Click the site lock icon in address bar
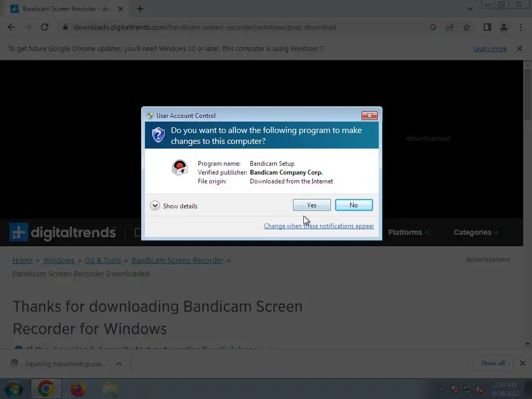The image size is (532, 399). pos(65,27)
